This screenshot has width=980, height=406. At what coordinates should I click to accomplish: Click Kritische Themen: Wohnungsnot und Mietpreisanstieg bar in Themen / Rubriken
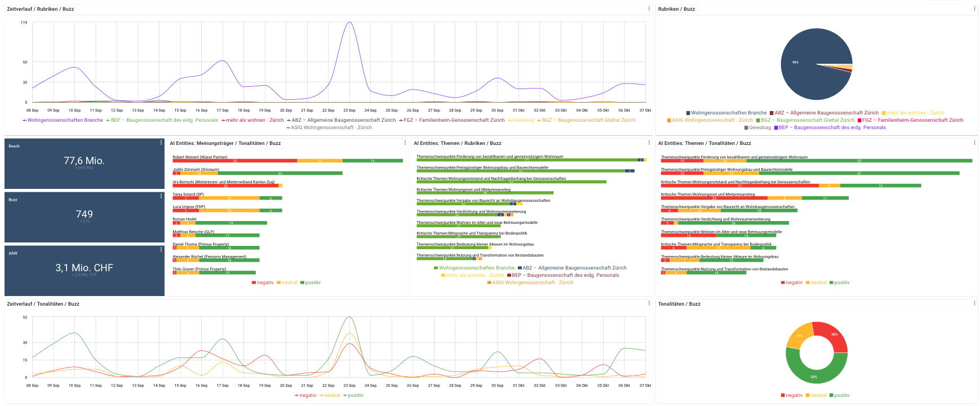tap(485, 193)
